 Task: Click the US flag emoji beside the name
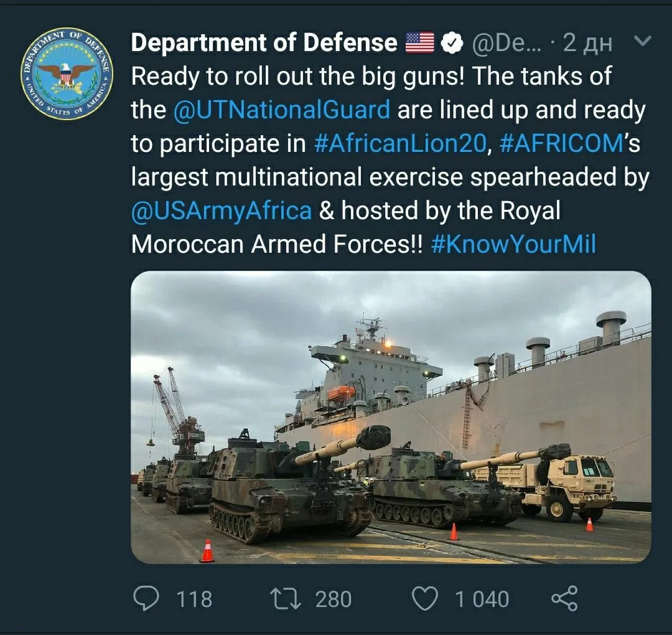coord(420,43)
